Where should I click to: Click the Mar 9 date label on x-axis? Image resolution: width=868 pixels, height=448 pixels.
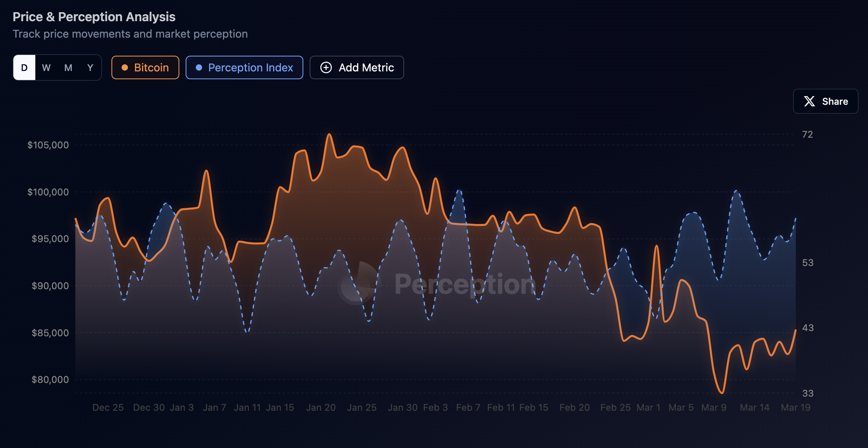tap(714, 408)
